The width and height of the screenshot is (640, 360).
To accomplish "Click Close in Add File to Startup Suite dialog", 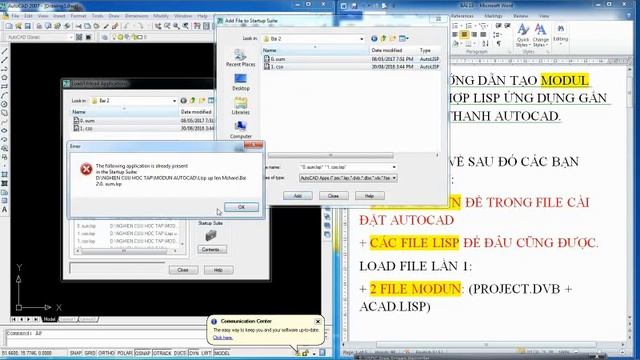I will tap(333, 196).
